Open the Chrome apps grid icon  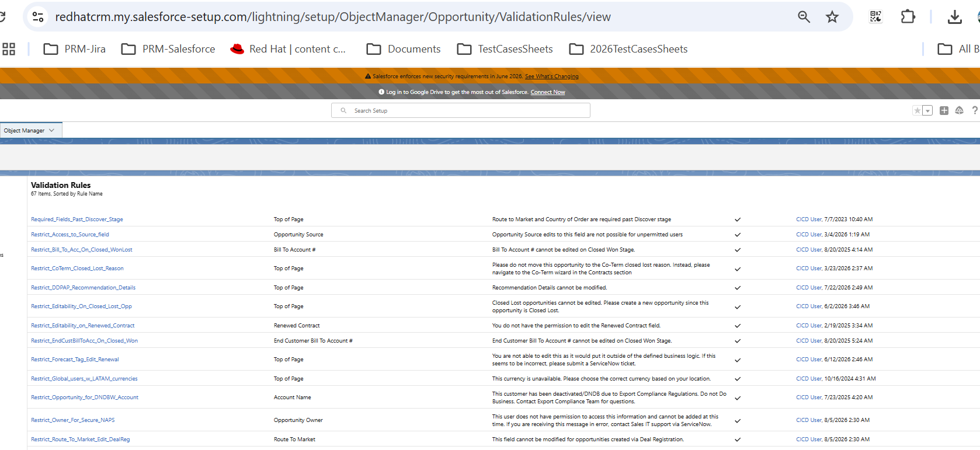pos(9,49)
